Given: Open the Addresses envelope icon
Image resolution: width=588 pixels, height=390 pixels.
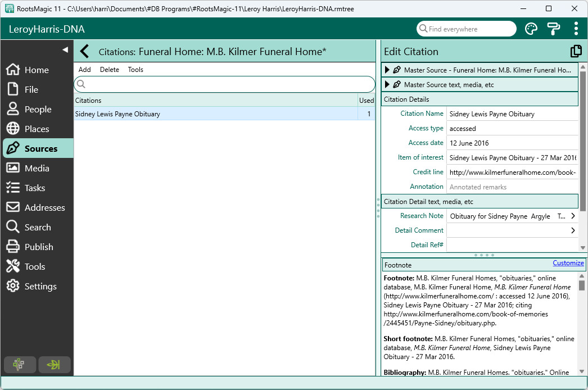Looking at the screenshot, I should 13,207.
